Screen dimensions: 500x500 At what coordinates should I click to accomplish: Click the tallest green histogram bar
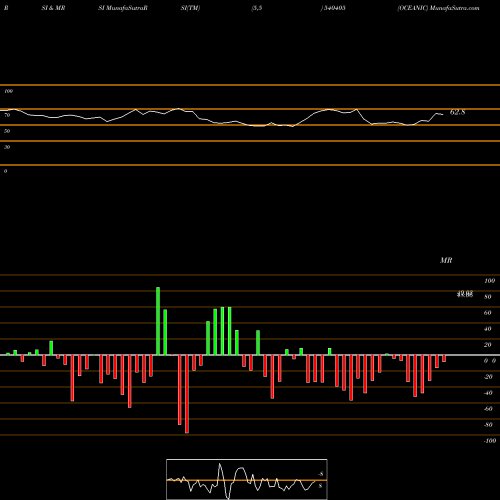pos(158,321)
